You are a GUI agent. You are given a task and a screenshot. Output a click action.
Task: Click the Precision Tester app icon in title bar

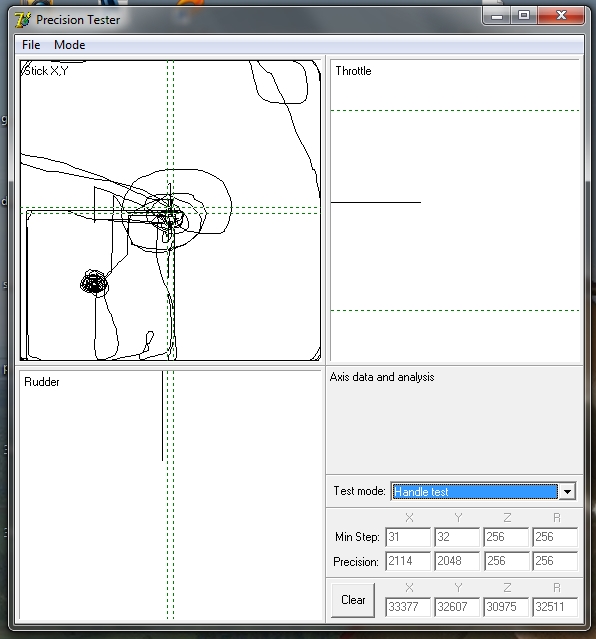pos(23,20)
